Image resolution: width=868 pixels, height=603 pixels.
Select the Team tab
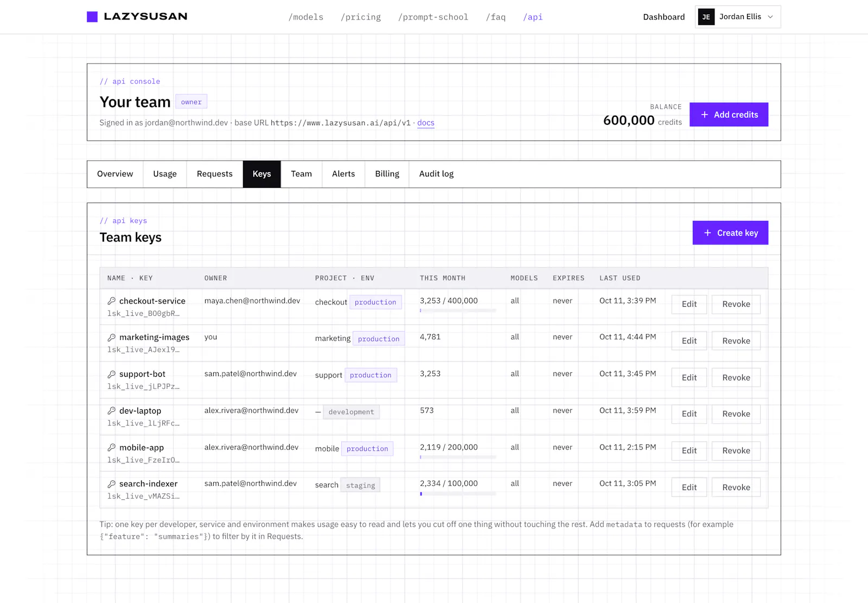(302, 174)
